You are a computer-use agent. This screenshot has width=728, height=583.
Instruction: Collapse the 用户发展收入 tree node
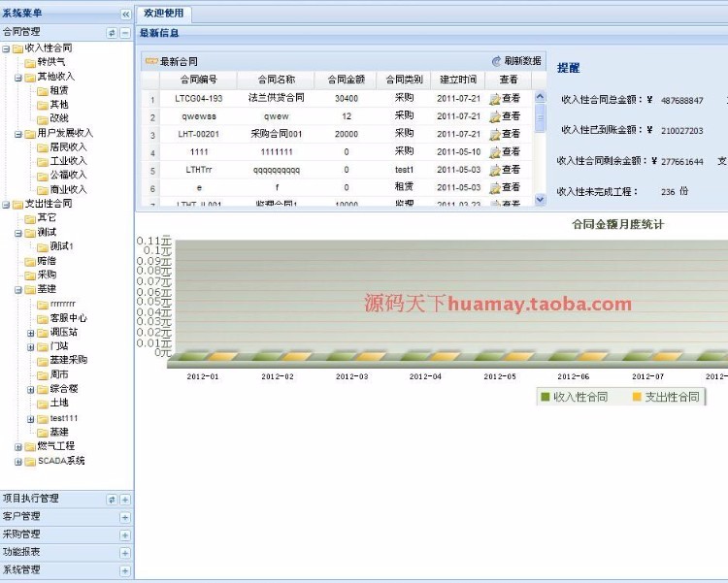tap(18, 134)
